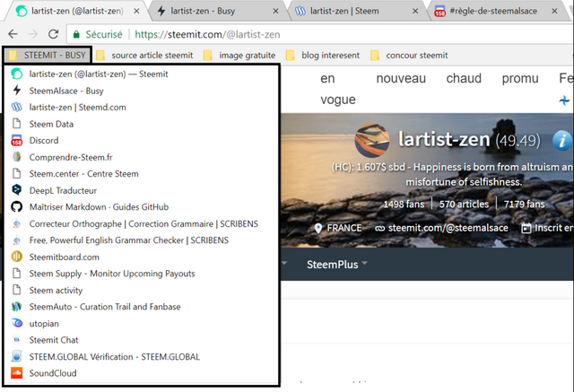Close the lartist-zen | Steem tab
The height and width of the screenshot is (392, 574).
(415, 12)
